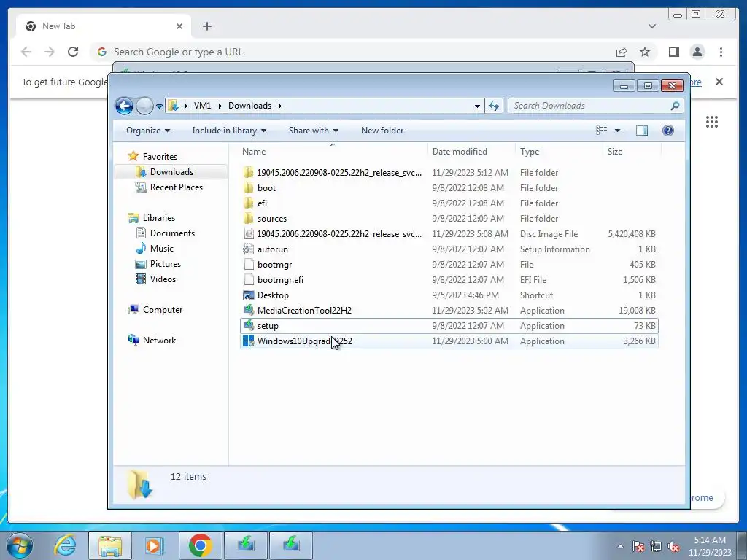Click the Explorer Forward navigation button

point(144,106)
